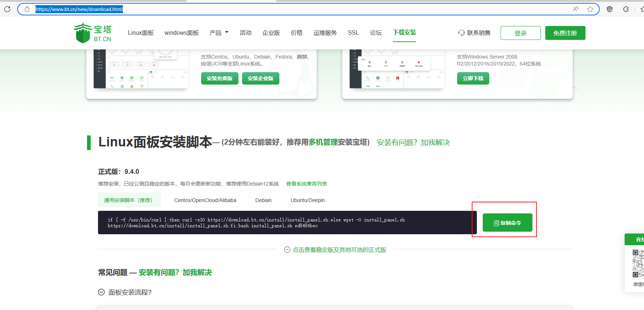Go to the 活动 page

point(245,33)
